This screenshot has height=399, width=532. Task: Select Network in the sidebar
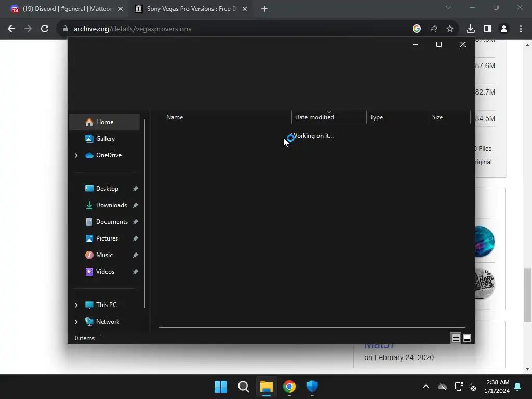108,322
